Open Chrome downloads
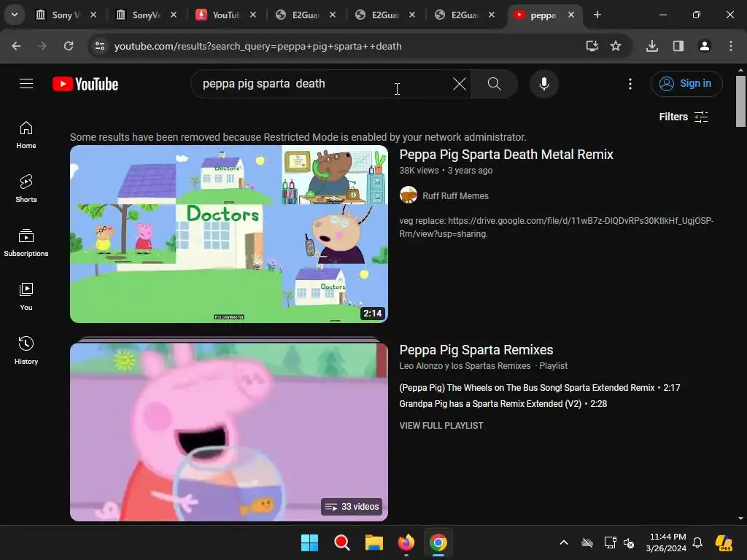 652,46
